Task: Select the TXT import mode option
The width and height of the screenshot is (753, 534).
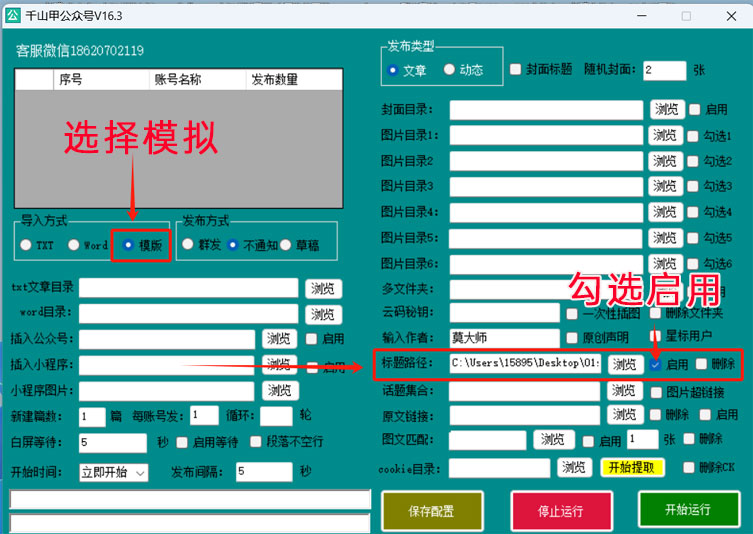Action: [x=27, y=245]
